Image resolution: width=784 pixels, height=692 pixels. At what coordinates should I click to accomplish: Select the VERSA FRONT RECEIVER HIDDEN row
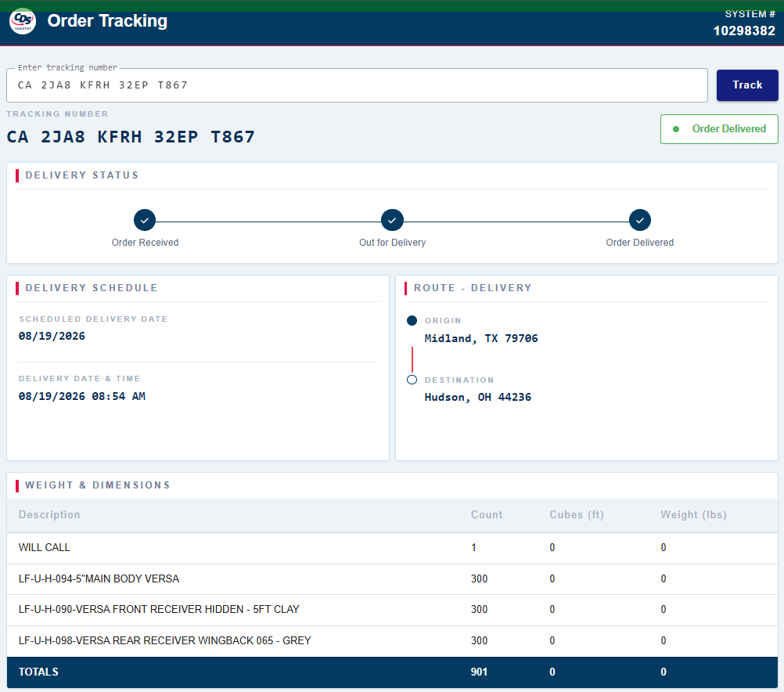[x=392, y=610]
